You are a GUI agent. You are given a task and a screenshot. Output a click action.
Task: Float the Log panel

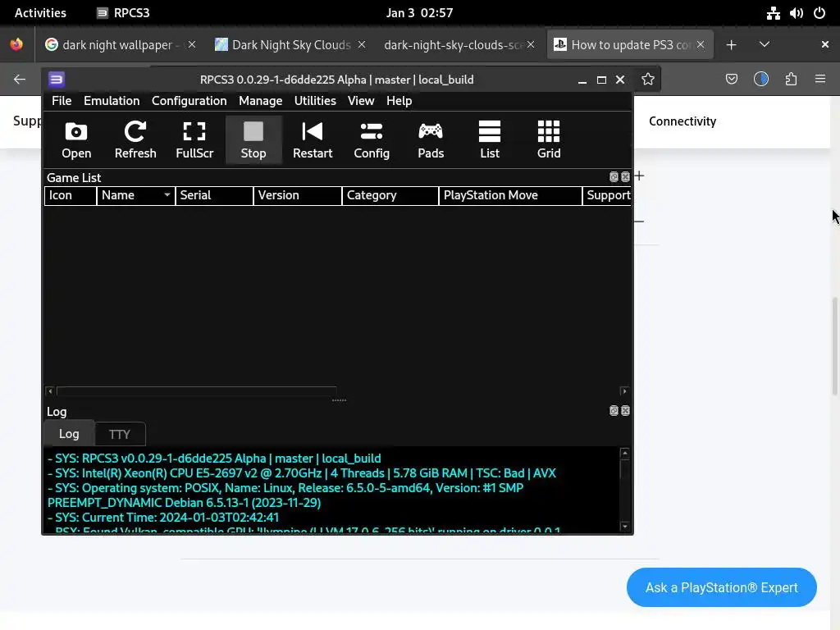pos(614,410)
